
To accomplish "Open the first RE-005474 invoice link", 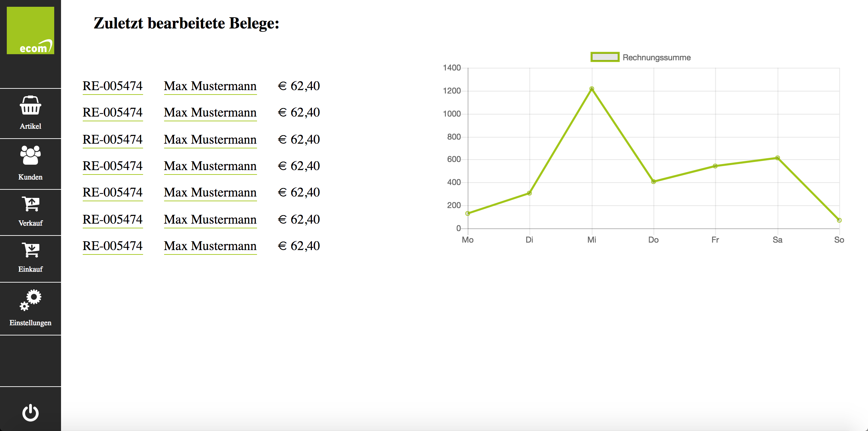I will (x=113, y=86).
